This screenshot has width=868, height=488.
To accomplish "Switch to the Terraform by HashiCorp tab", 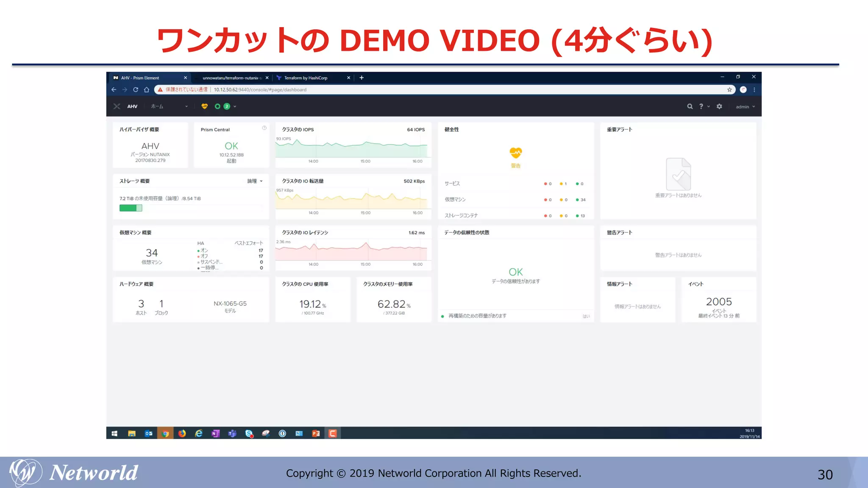I will (x=313, y=78).
